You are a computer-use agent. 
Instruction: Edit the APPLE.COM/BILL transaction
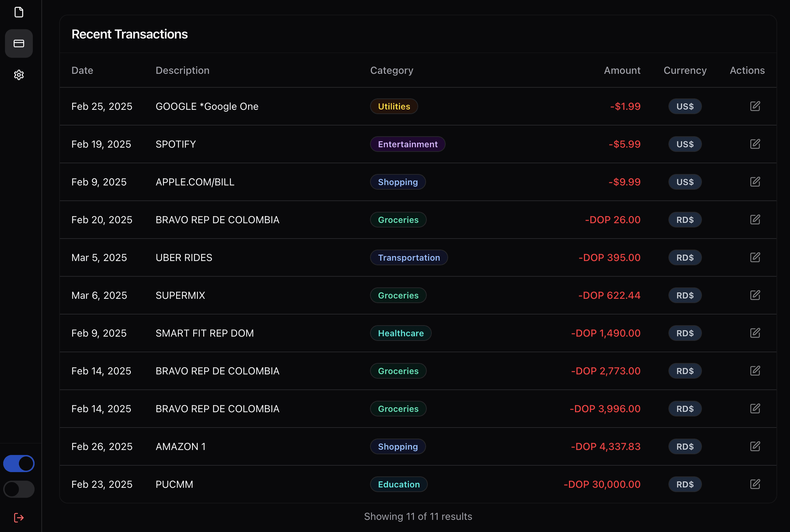[x=755, y=182]
